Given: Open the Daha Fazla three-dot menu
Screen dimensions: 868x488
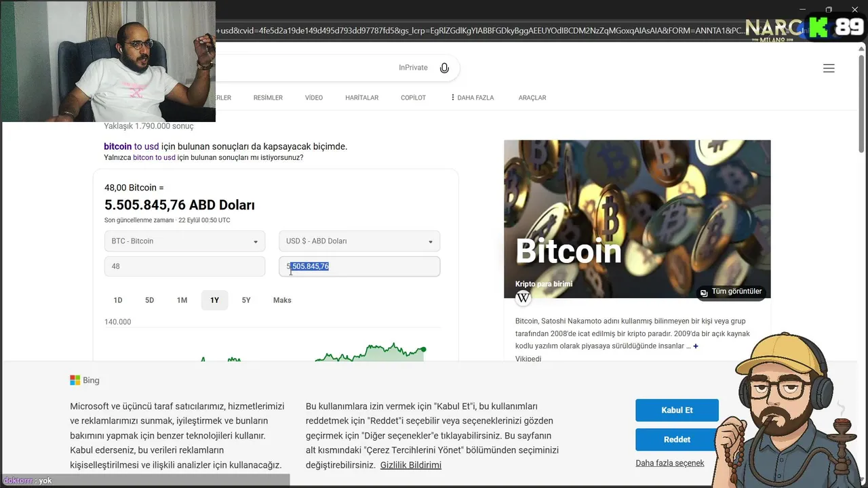Looking at the screenshot, I should [473, 98].
